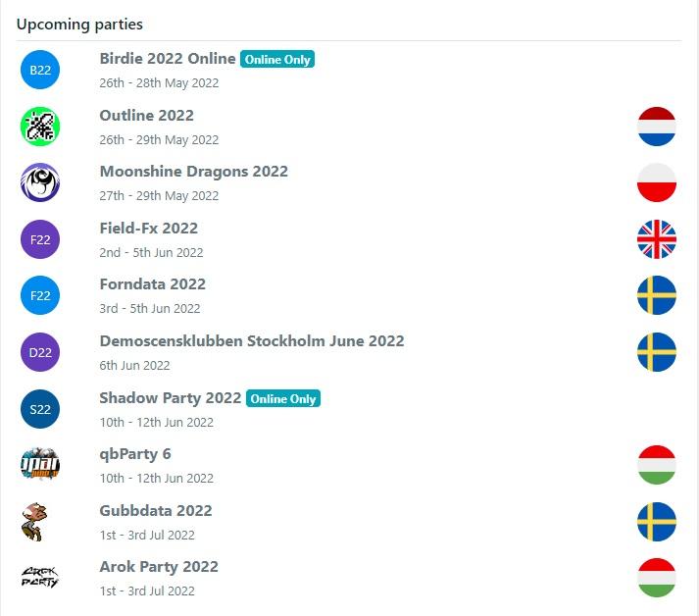Click the UK flag beside Field-Fx 2022
Screen dimensions: 699x616
[657, 239]
